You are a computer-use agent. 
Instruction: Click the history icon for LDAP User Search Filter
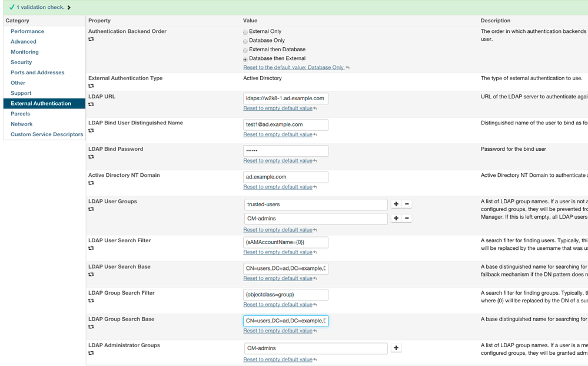[90, 248]
